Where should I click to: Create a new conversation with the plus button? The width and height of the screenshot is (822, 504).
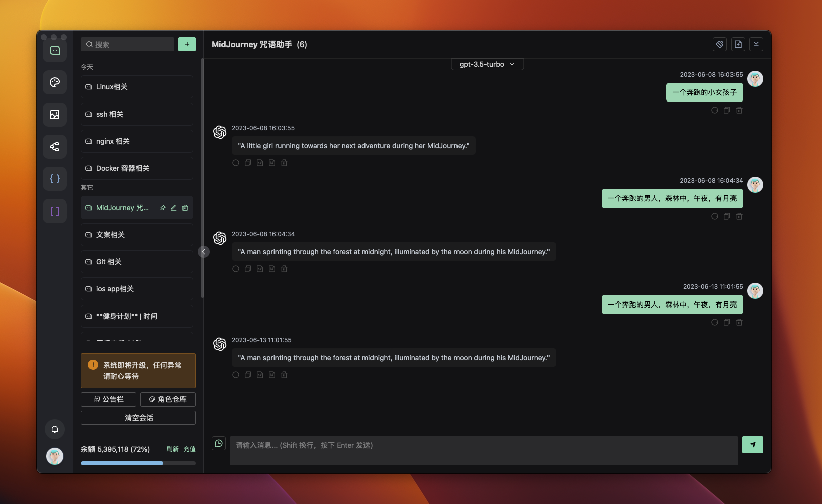point(187,44)
